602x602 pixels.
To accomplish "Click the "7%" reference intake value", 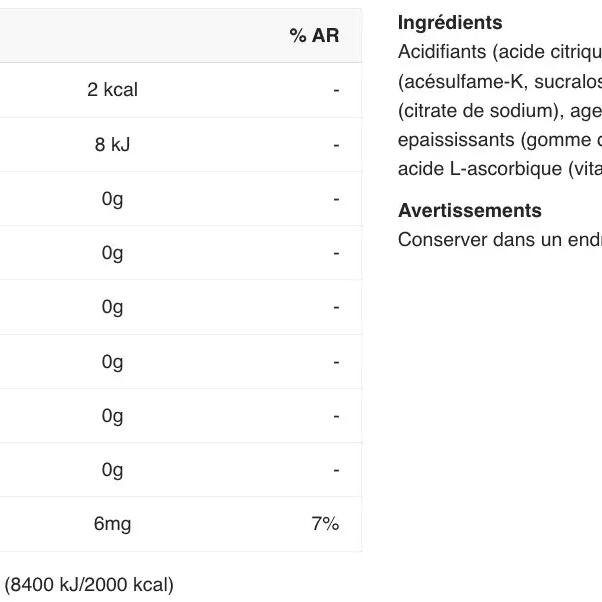I will pos(325,523).
